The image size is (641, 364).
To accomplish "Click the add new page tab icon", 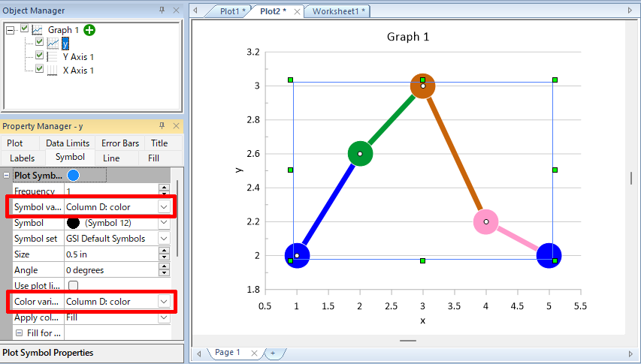I will tap(273, 353).
